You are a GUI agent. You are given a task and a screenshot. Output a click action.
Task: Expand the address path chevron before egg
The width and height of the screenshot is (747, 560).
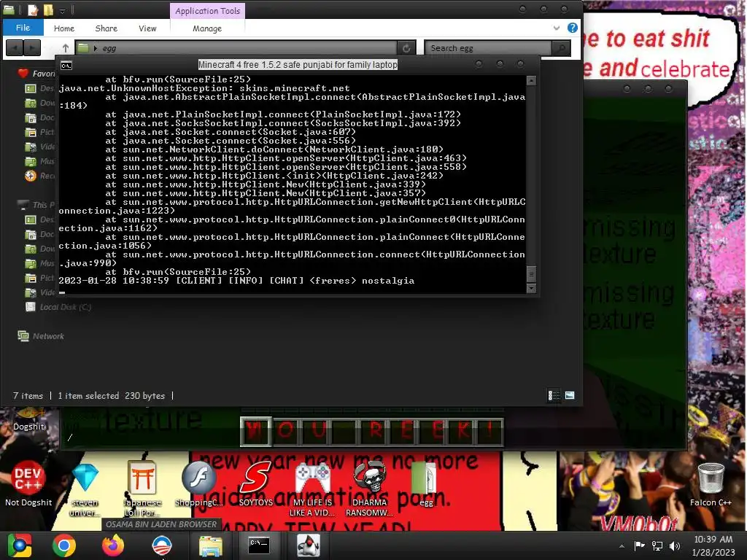pos(96,48)
